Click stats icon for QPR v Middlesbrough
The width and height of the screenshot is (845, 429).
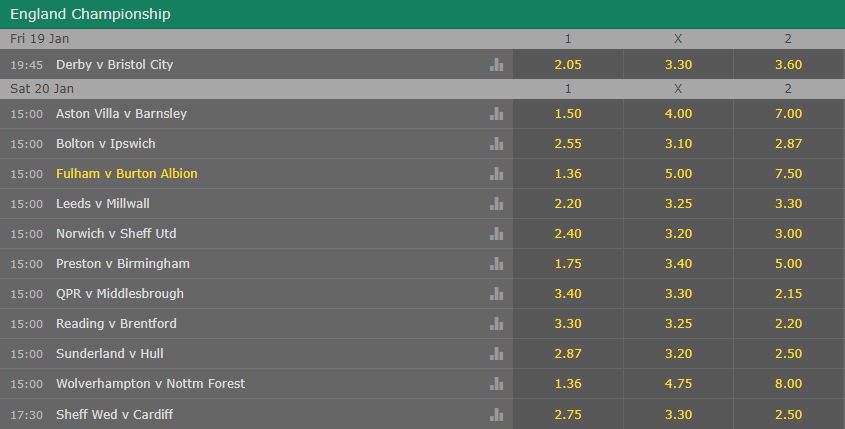pos(497,294)
